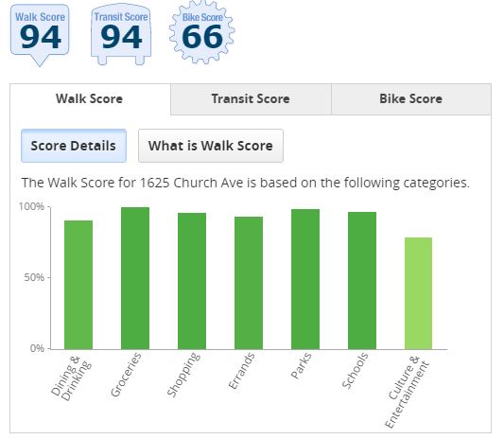This screenshot has width=504, height=439.
Task: Switch to the Walk Score tab
Action: [x=90, y=98]
